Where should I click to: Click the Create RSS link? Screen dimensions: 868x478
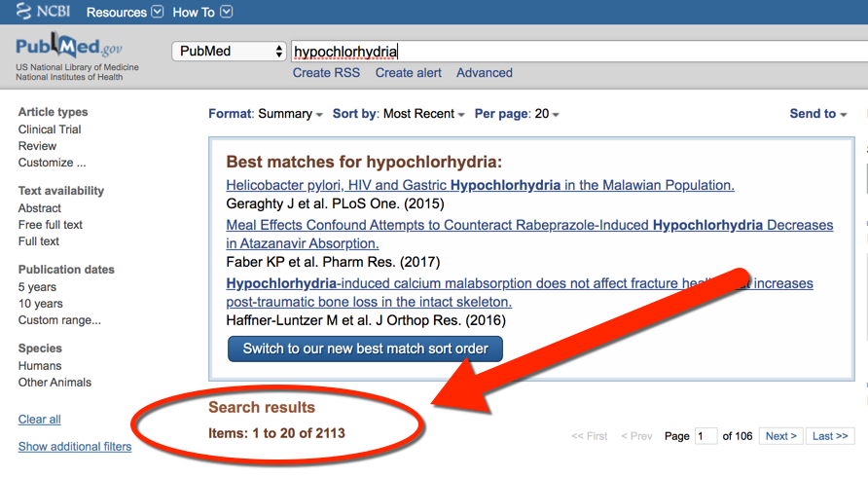(326, 73)
